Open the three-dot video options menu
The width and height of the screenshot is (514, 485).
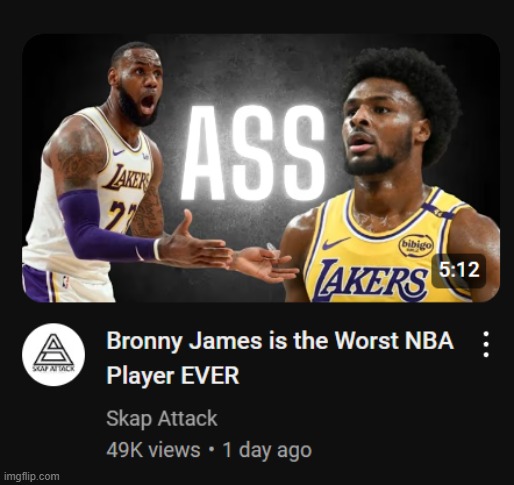[x=486, y=344]
